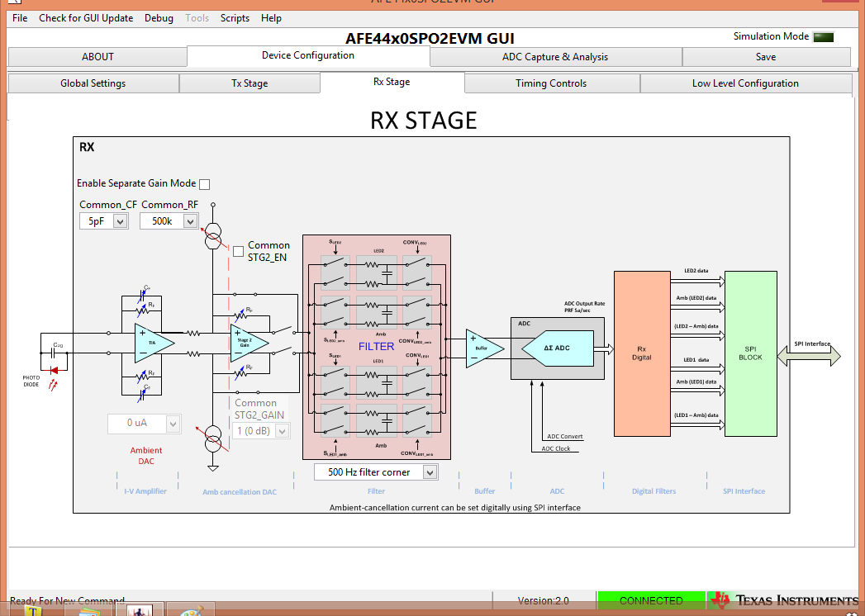
Task: Expand the Common_RF 500k dropdown
Action: pyautogui.click(x=190, y=221)
